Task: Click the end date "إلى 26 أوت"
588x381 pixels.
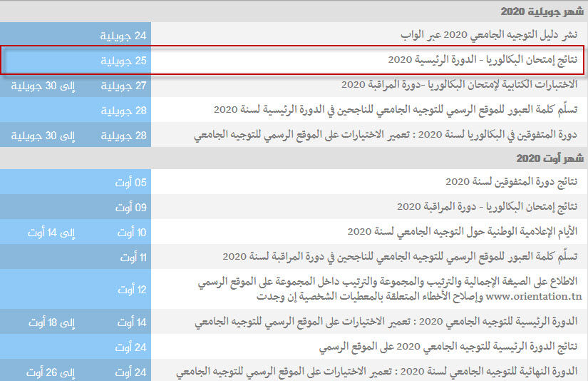Action: (51, 372)
